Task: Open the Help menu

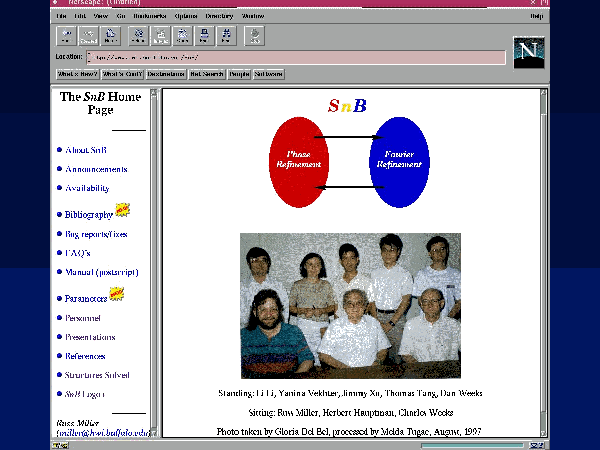Action: [537, 16]
